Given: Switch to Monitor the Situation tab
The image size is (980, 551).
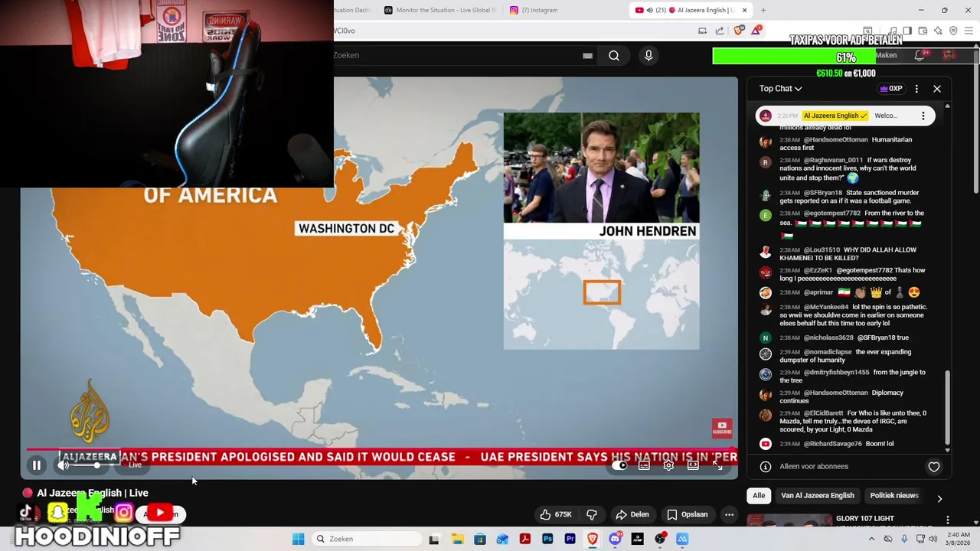Looking at the screenshot, I should coord(440,10).
